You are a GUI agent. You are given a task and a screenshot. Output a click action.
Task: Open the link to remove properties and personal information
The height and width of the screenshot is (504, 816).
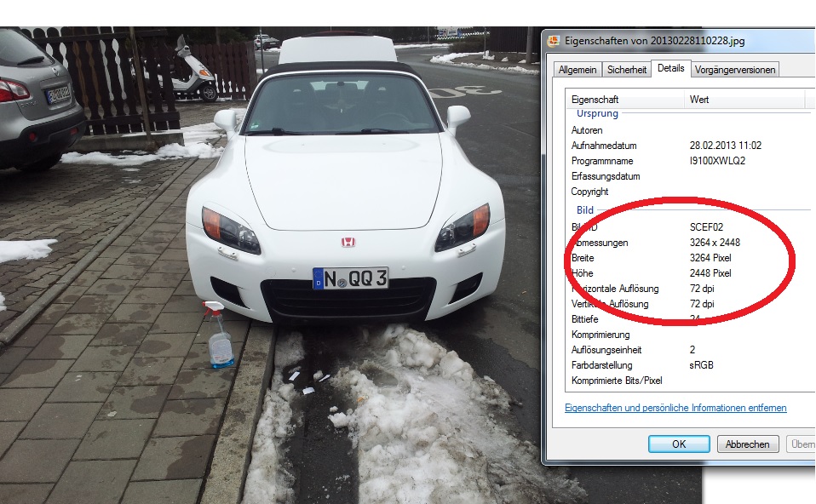(675, 408)
